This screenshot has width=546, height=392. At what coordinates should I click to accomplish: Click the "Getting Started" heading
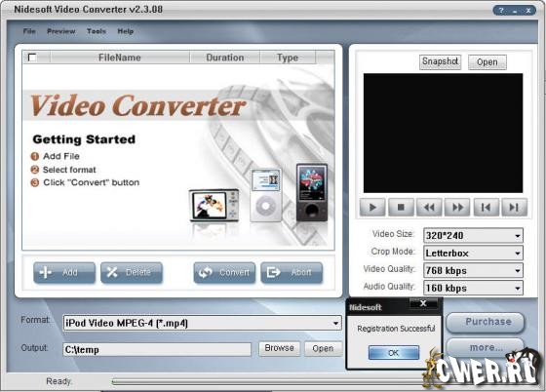click(x=84, y=139)
